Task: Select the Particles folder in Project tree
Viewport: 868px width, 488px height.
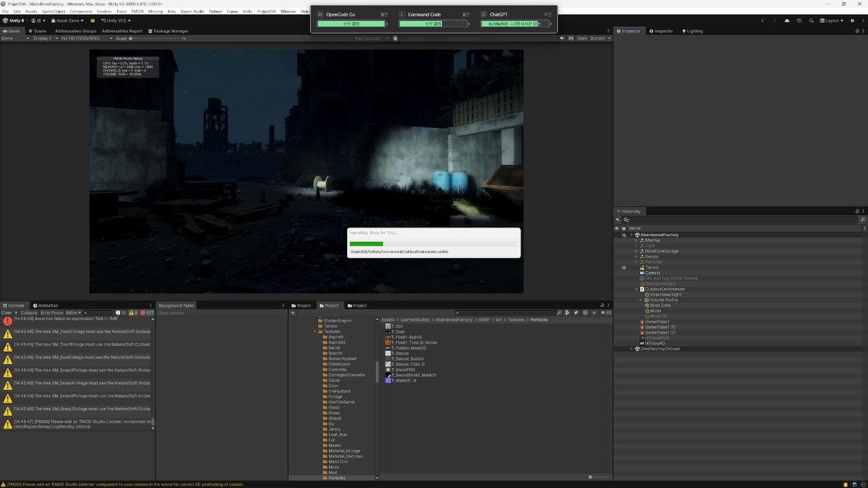Action: [x=336, y=478]
